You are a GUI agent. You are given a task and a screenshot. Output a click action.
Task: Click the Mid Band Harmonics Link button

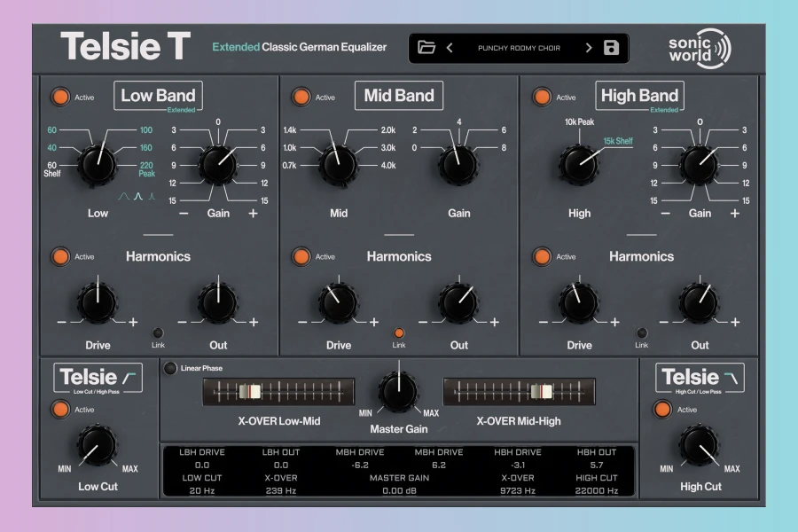click(399, 332)
